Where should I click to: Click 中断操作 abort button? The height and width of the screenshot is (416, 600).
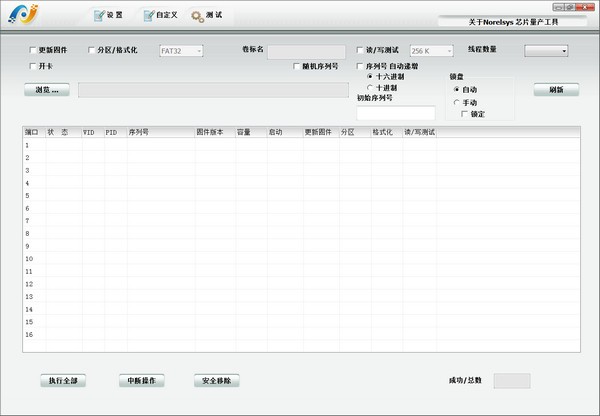(142, 381)
